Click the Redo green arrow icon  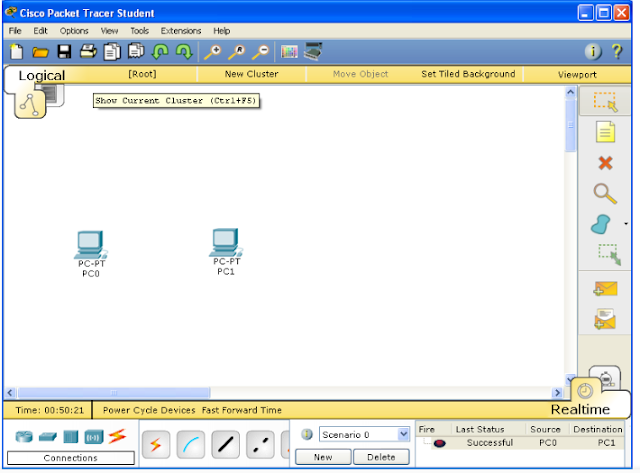[x=184, y=52]
